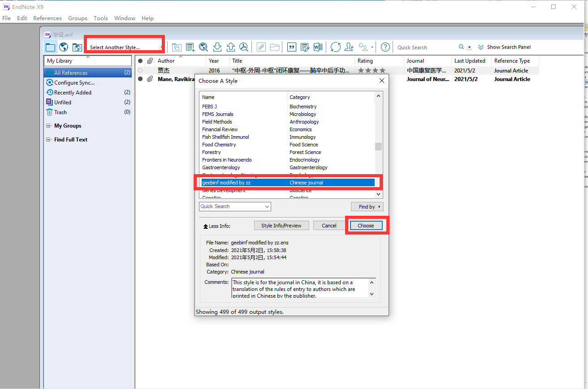Click the Open Link chain icon
Viewport: 588px width, 389px height.
tap(261, 47)
